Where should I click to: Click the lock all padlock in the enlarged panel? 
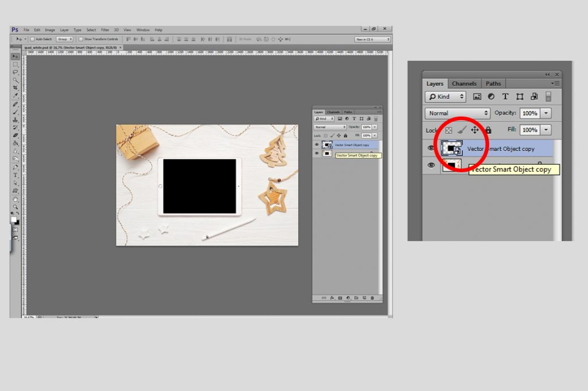pos(488,130)
